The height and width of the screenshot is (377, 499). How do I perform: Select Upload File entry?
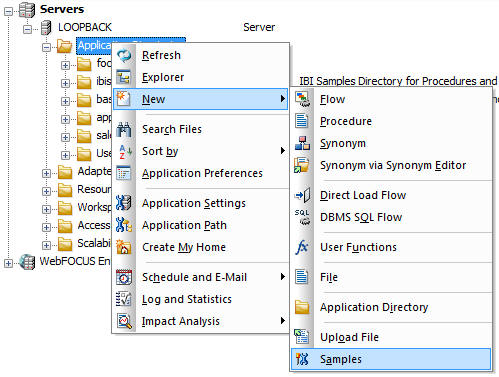pos(391,337)
